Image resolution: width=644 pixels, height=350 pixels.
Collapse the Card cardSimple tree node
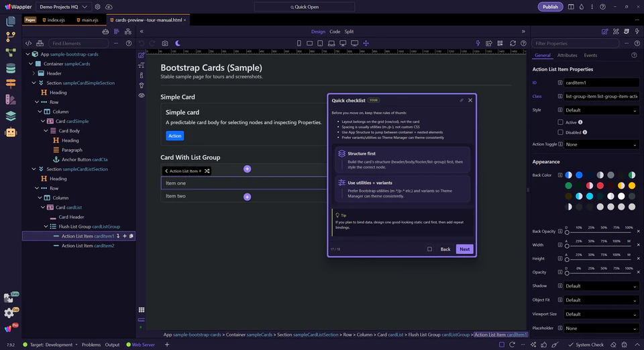43,122
